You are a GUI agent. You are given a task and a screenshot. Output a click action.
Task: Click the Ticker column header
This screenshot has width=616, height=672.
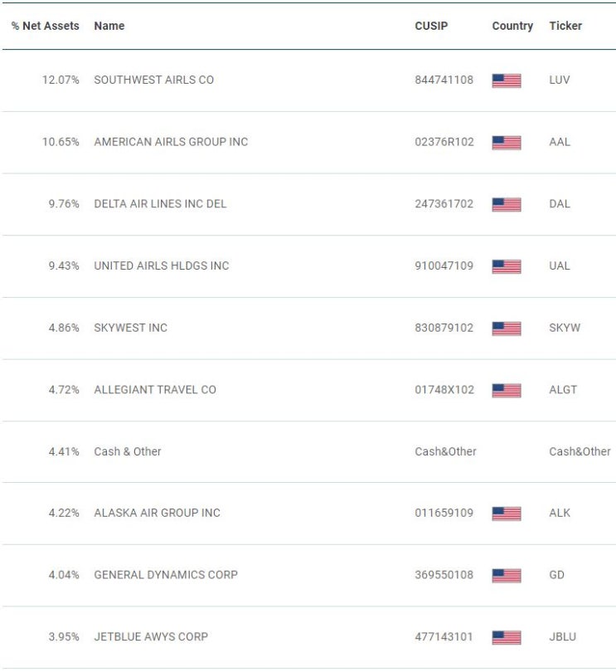point(565,27)
